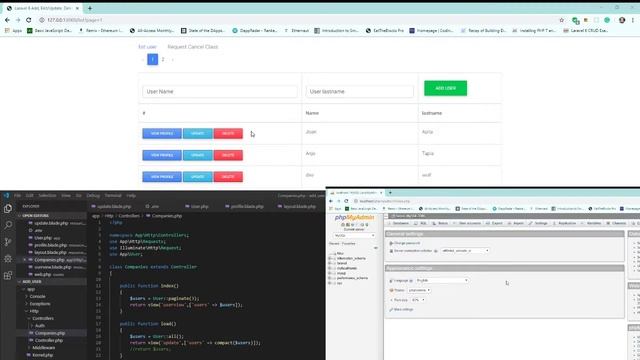Expand the Exceptions folder in explorer
Viewport: 640px width, 360px height.
(40, 304)
